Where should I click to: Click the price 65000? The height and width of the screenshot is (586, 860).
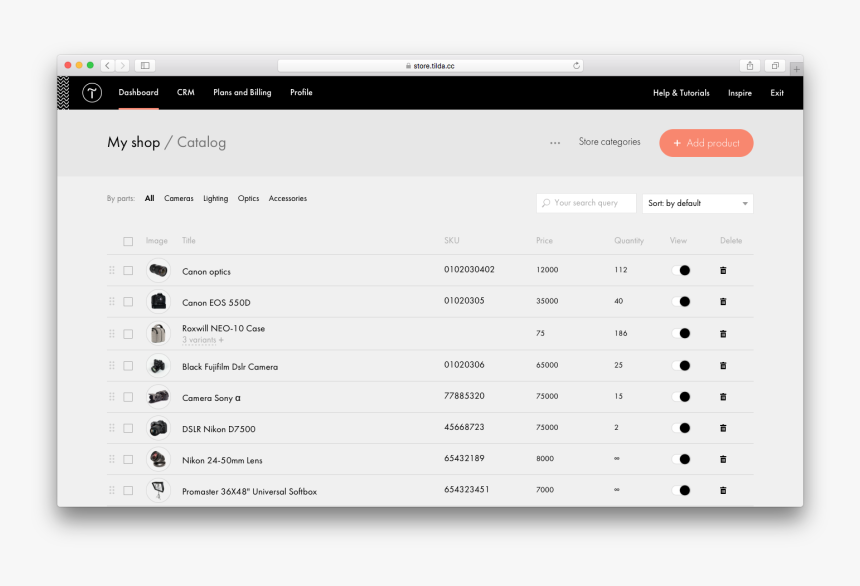coord(547,365)
